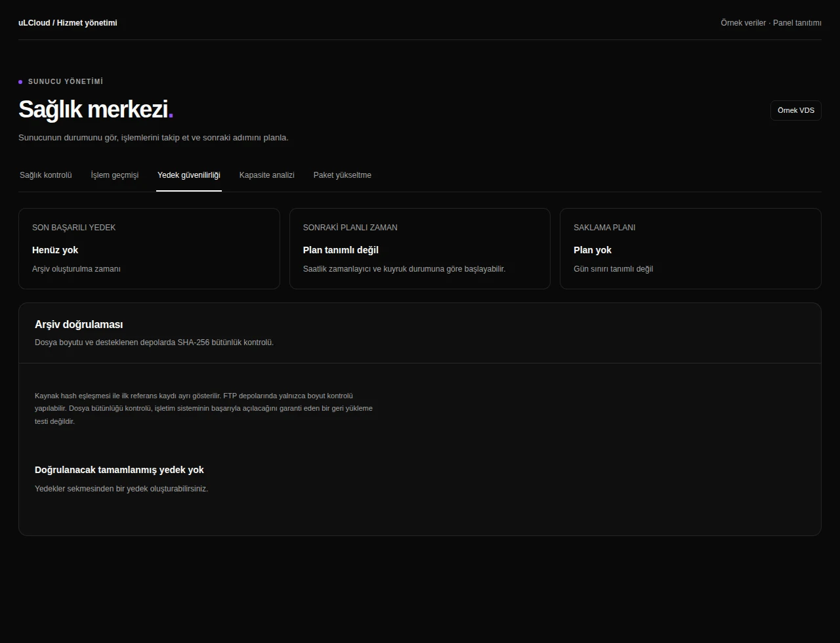Open the Kapasite analizi tab
This screenshot has width=840, height=643.
(267, 175)
